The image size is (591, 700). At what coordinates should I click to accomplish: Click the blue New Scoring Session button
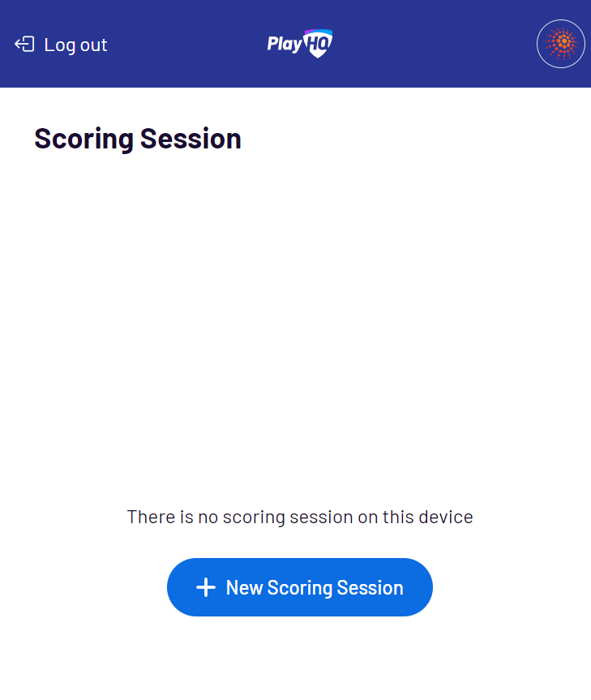point(299,586)
